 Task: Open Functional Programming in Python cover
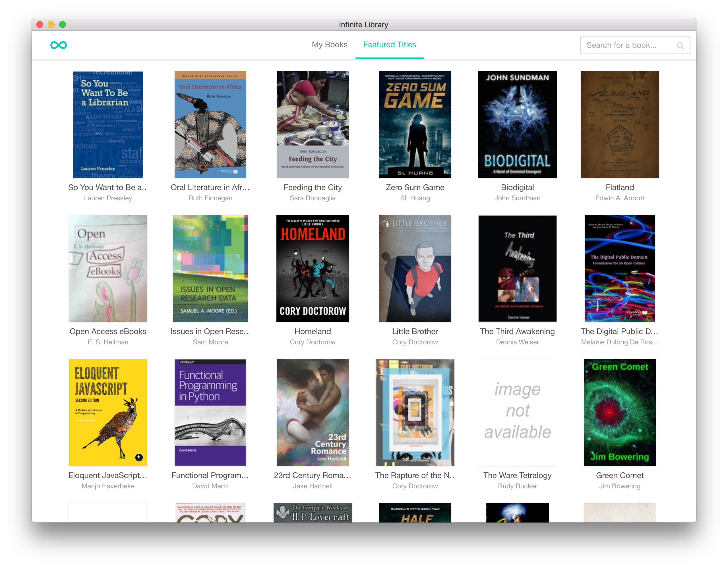pyautogui.click(x=210, y=412)
